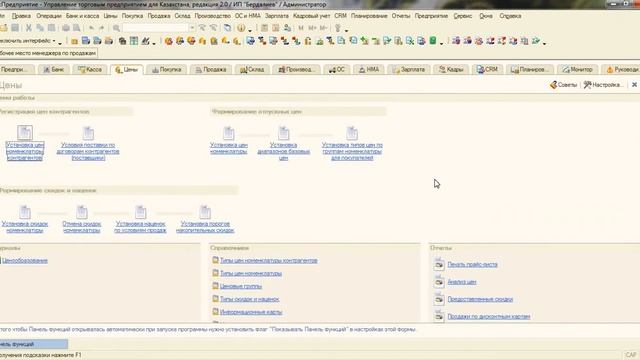Cut selection with the scissors icon
The image size is (640, 360).
pyautogui.click(x=29, y=28)
